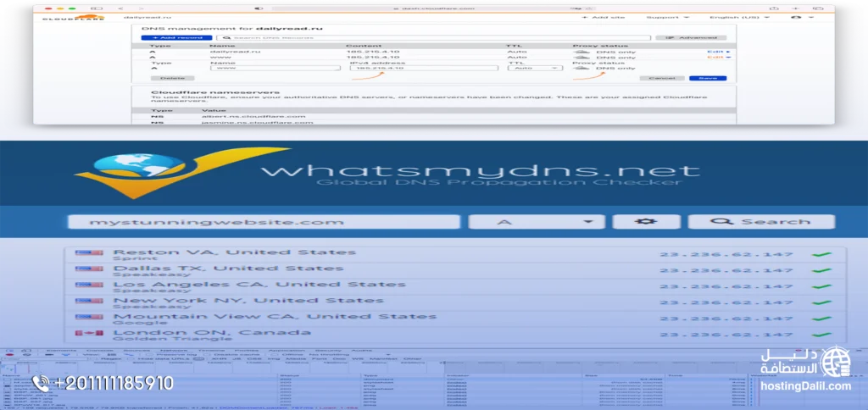
Task: Enable the Disable cache checkbox
Action: [205, 355]
